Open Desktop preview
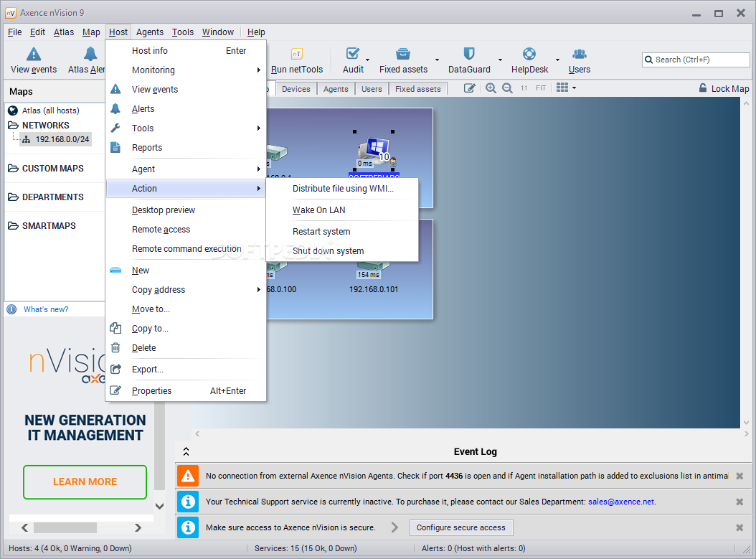Viewport: 756px width, 559px height. (186, 210)
